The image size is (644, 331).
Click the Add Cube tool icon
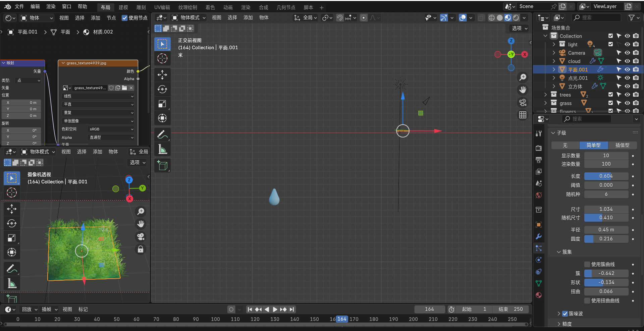click(162, 166)
